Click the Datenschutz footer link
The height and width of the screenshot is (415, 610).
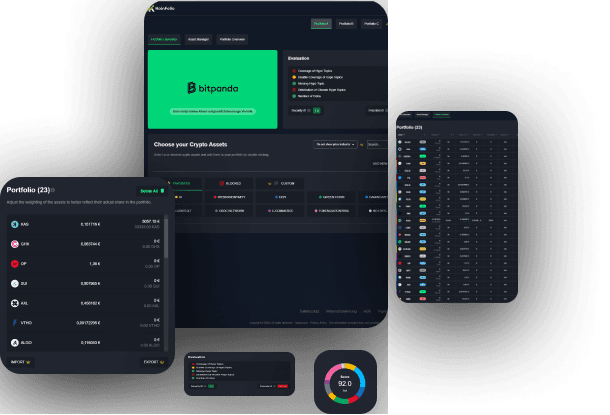[309, 311]
